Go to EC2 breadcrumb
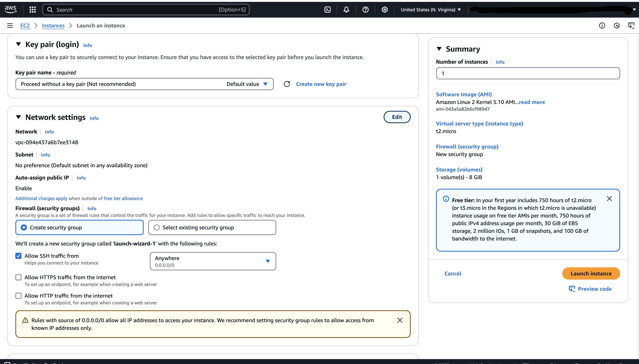This screenshot has height=364, width=639. pyautogui.click(x=25, y=26)
